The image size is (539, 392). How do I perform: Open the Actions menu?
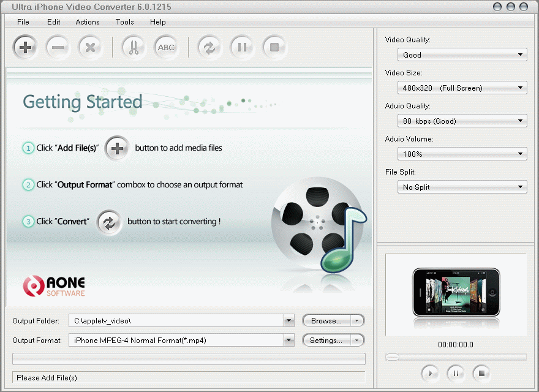[x=88, y=22]
